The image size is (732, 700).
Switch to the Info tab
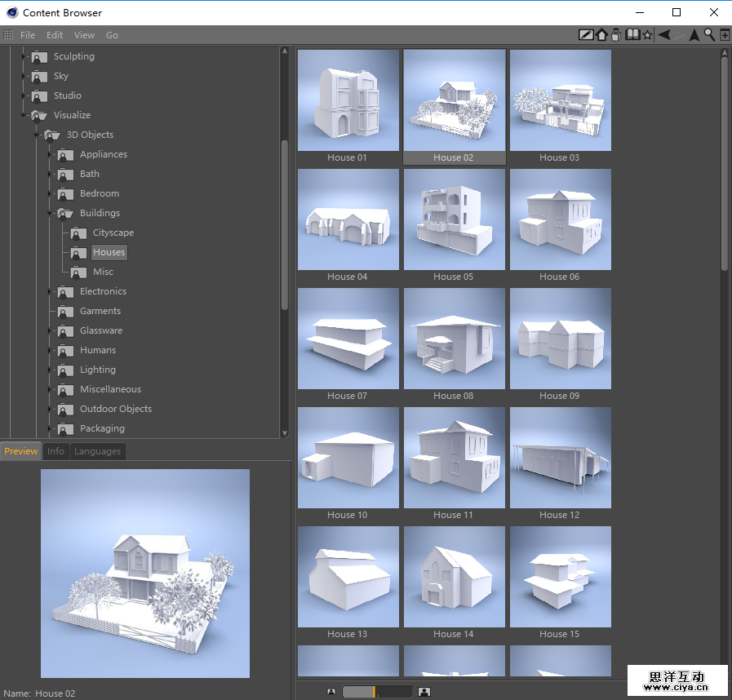(55, 450)
